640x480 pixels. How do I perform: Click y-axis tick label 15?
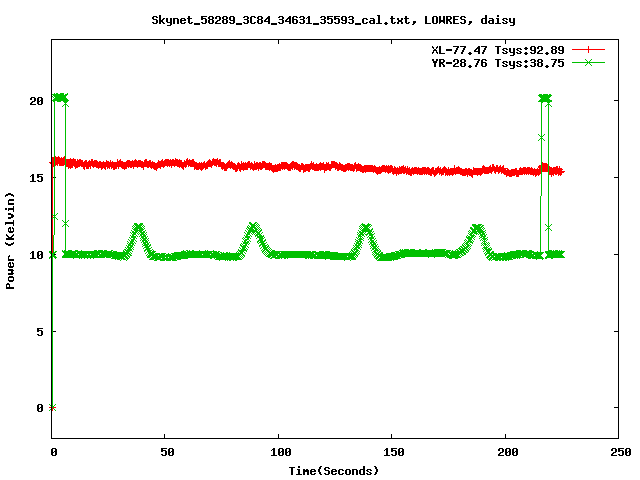36,178
